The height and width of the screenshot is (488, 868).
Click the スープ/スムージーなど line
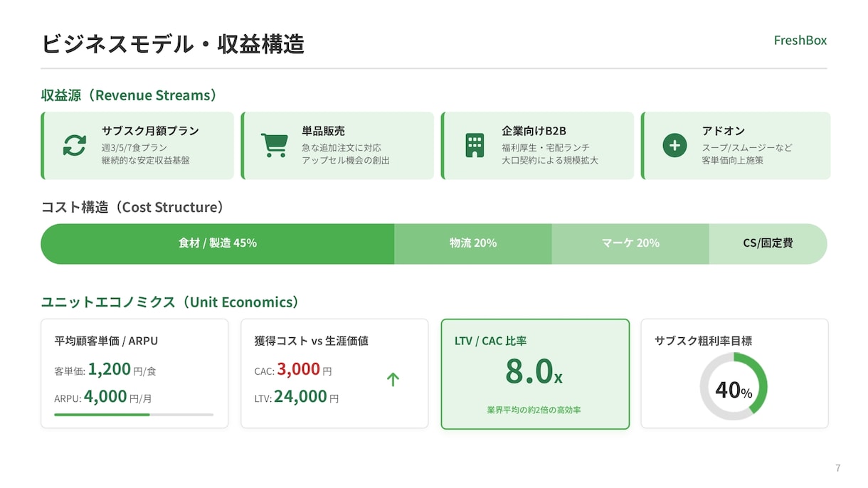click(747, 147)
